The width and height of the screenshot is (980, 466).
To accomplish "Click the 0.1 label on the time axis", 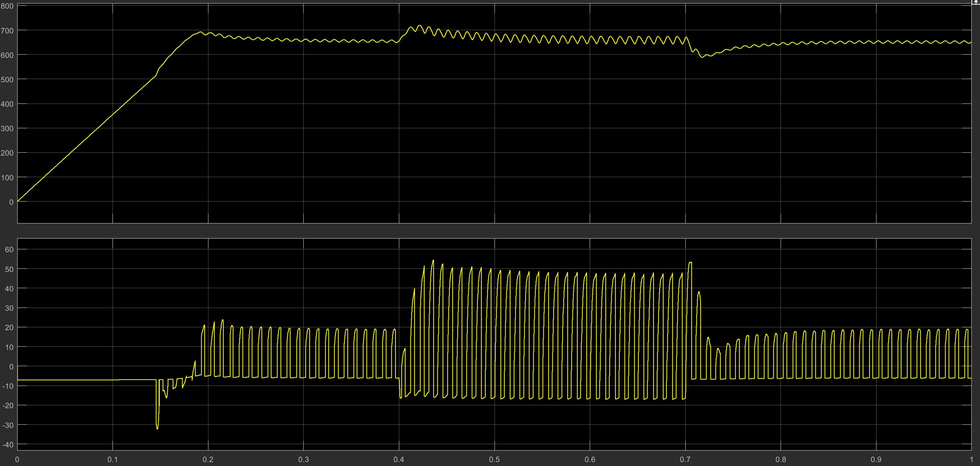I will pyautogui.click(x=112, y=460).
